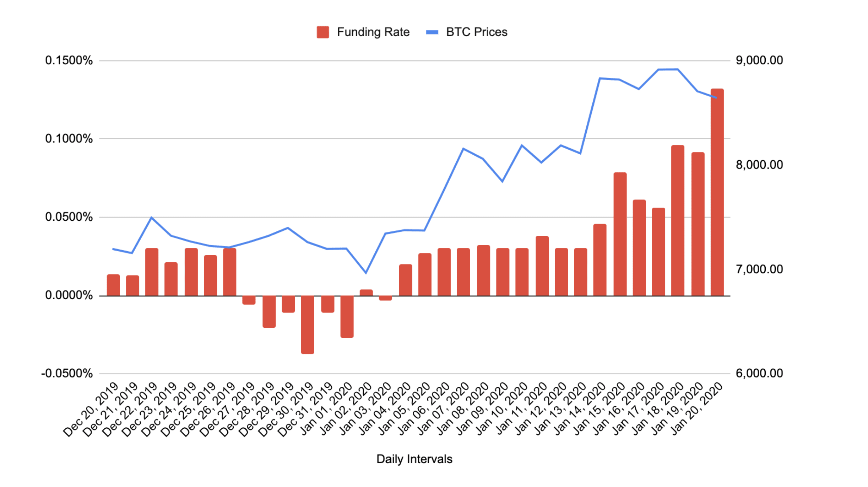This screenshot has height=487, width=868.
Task: Select the 6,000.00 right axis label
Action: pos(759,373)
